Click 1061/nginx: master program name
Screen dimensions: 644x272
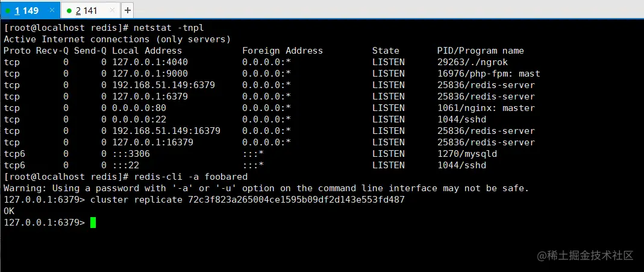(486, 108)
